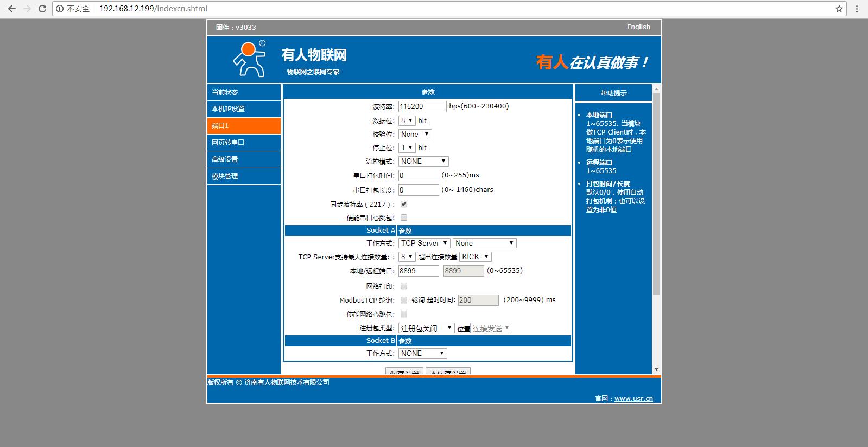The image size is (868, 447).
Task: Enable the ModbusTCP 轮询 checkbox
Action: 404,300
